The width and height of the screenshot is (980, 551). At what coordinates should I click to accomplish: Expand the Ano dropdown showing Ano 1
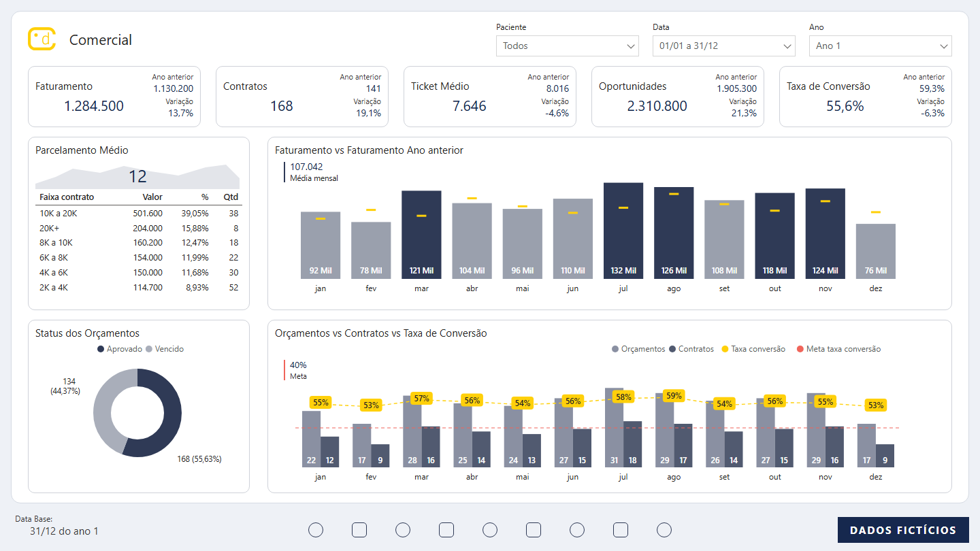pos(881,46)
